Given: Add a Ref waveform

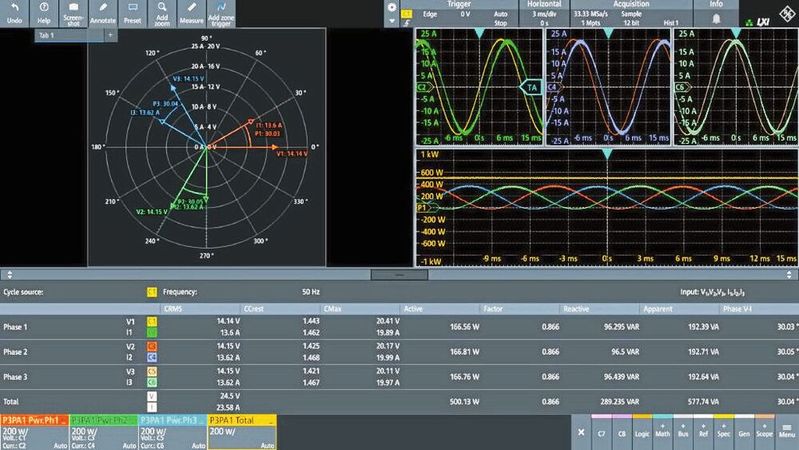Looking at the screenshot, I should (703, 432).
